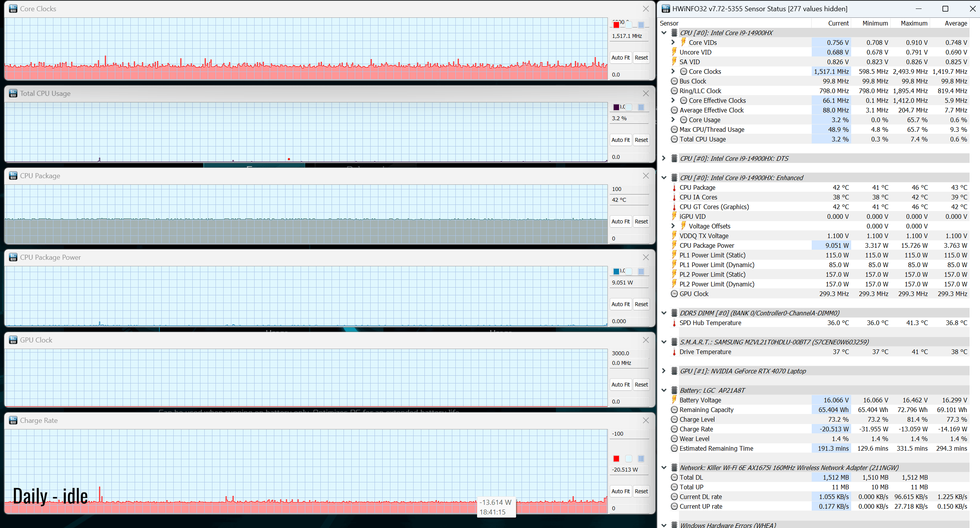Click the lightning icon beside VDDQ TX Voltage
Screen dimensions: 980x528
674,235
